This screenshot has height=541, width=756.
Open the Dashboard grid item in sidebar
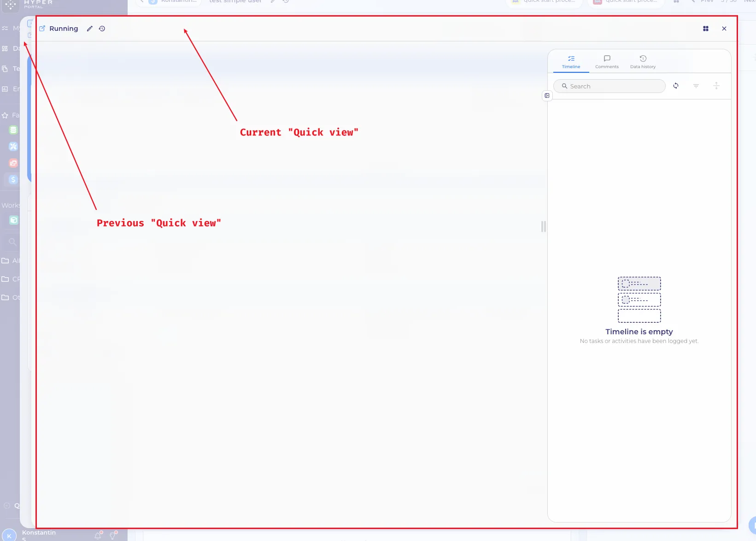[x=10, y=48]
